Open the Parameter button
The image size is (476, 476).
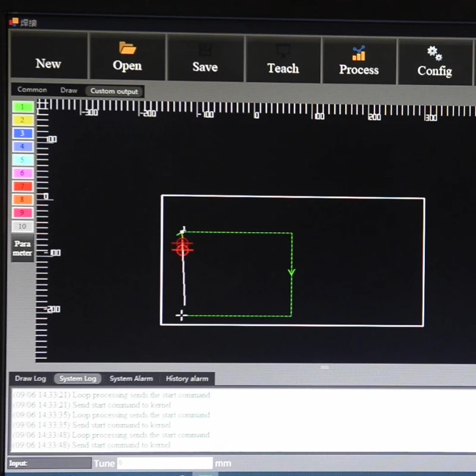pos(23,249)
